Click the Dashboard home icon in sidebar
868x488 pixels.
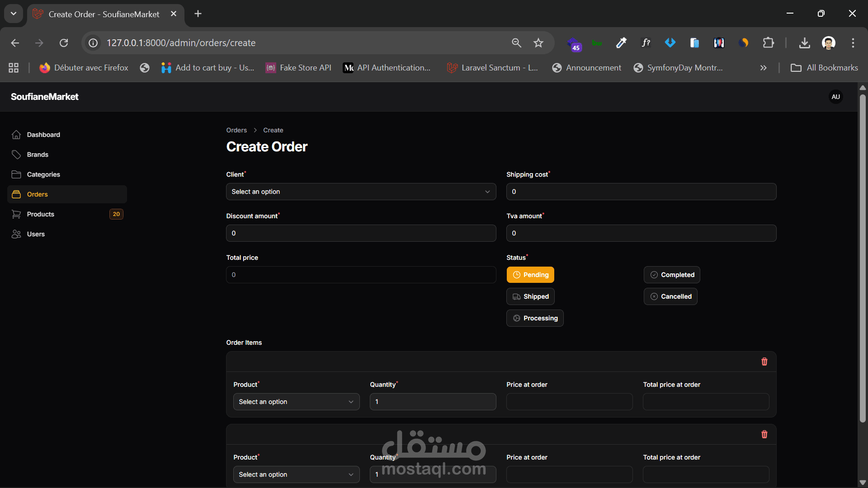(x=16, y=135)
